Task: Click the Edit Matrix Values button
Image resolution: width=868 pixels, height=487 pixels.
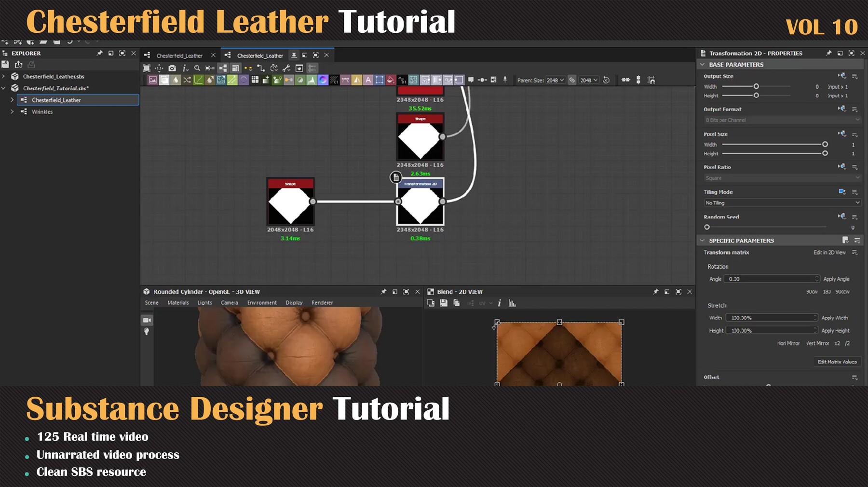Action: pos(837,362)
